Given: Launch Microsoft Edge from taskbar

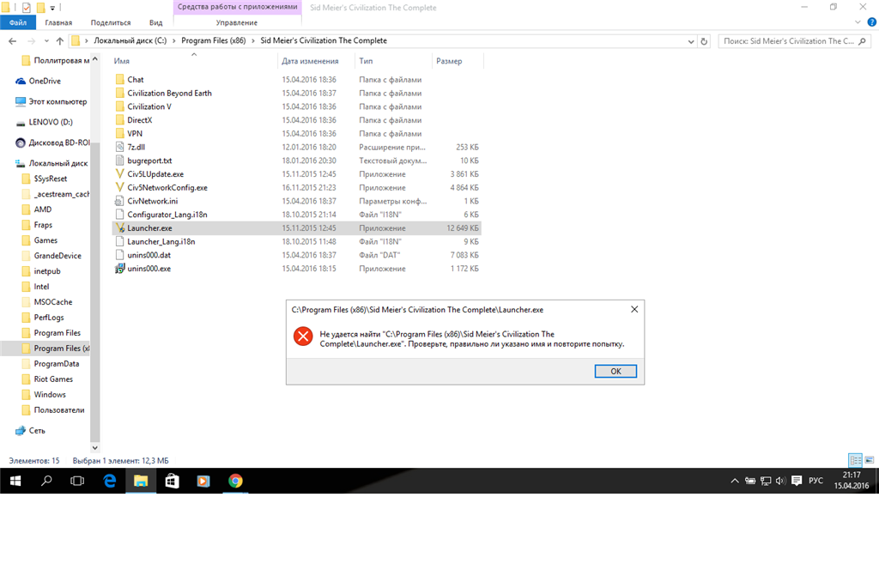Looking at the screenshot, I should click(x=110, y=481).
